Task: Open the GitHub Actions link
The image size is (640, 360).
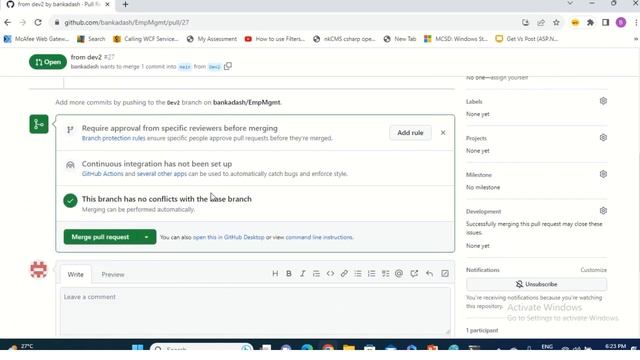Action: point(102,174)
